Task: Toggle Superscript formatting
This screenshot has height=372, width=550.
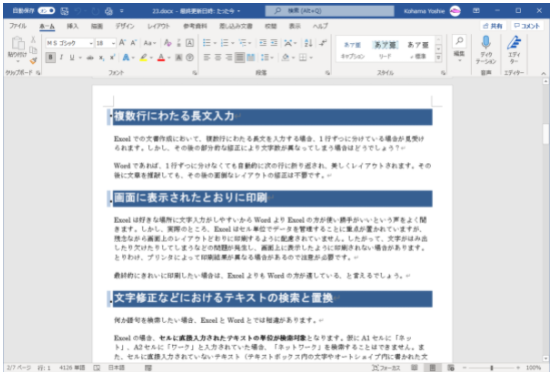Action: (112, 58)
